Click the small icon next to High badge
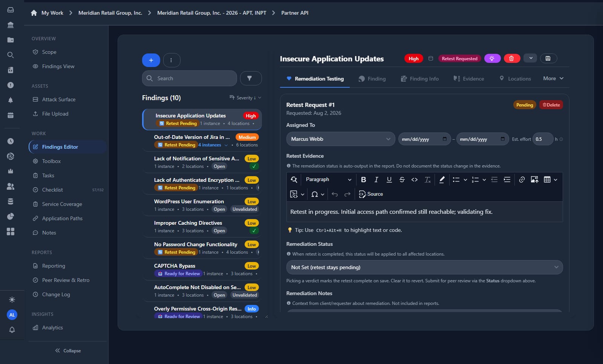This screenshot has width=603, height=364. click(431, 58)
